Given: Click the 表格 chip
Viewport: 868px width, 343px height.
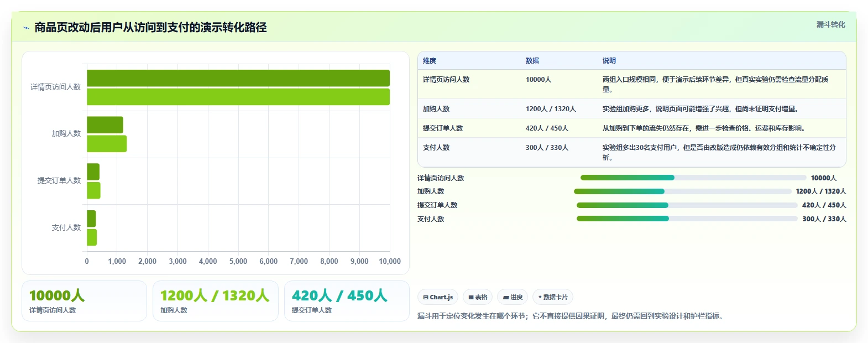Looking at the screenshot, I should click(x=478, y=297).
